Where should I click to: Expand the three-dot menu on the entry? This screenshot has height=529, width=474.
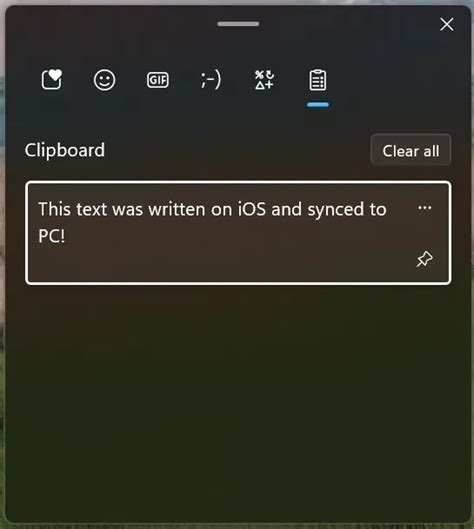click(x=424, y=207)
